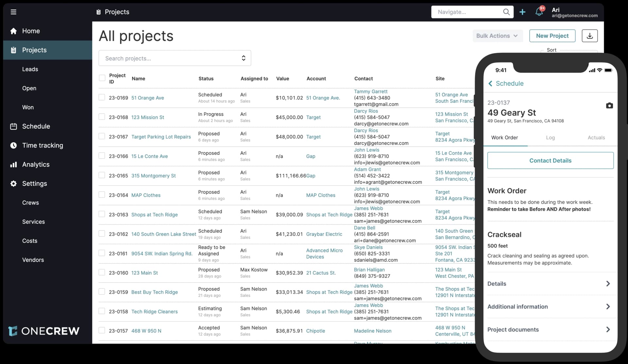This screenshot has width=628, height=364.
Task: Click the download export icon button
Action: tap(590, 36)
